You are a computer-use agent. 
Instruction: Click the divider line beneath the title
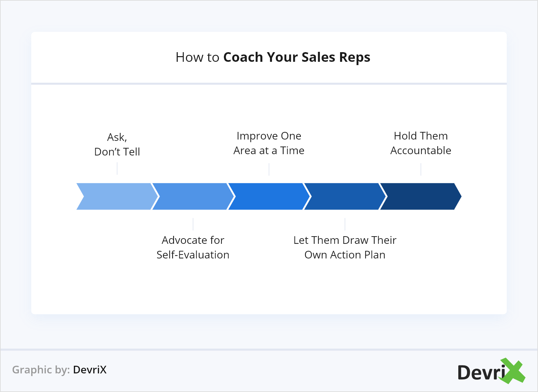click(x=269, y=84)
